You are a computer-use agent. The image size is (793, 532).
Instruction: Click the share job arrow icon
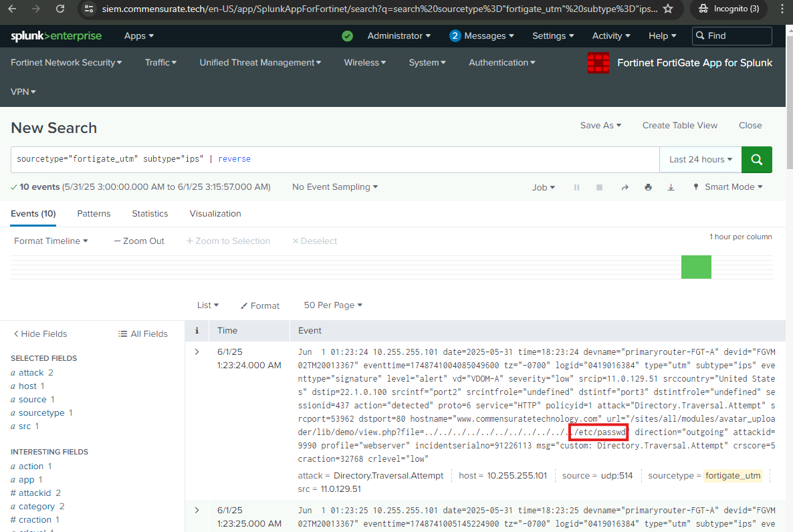(x=625, y=188)
